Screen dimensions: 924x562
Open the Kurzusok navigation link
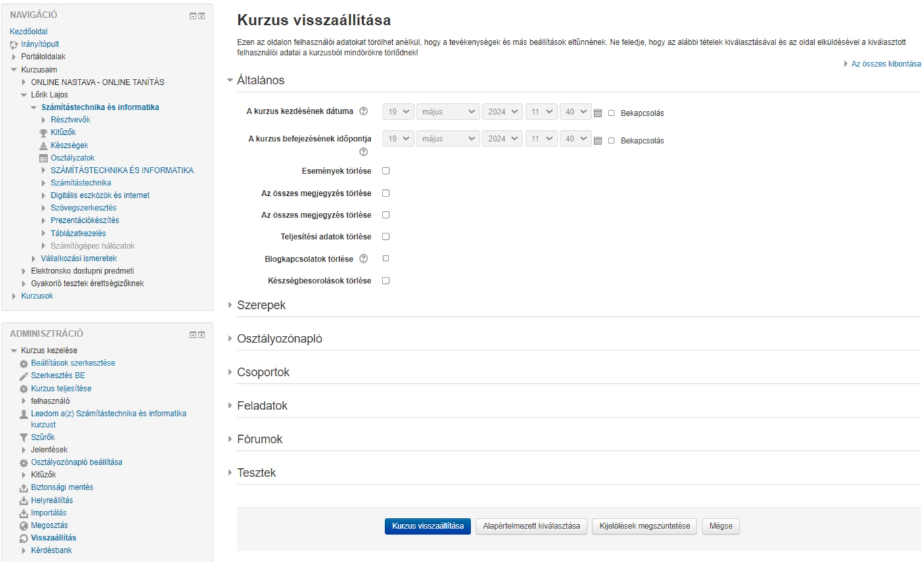tap(37, 296)
